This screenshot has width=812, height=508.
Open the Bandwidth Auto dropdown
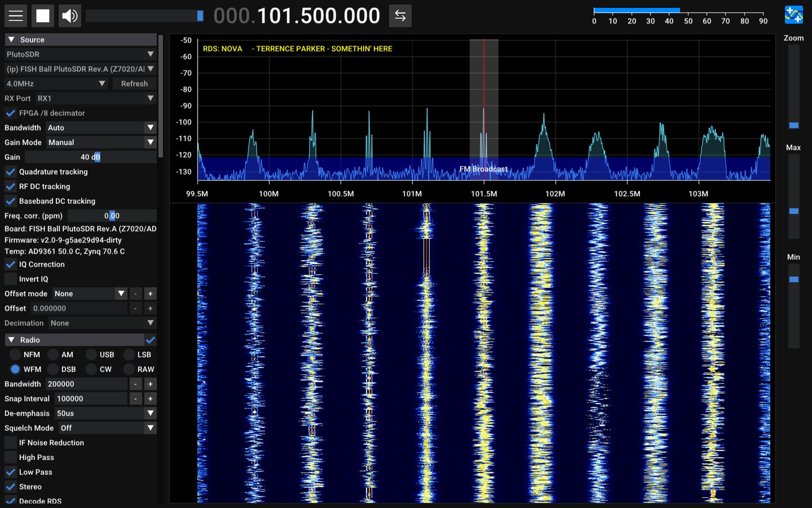coord(101,128)
